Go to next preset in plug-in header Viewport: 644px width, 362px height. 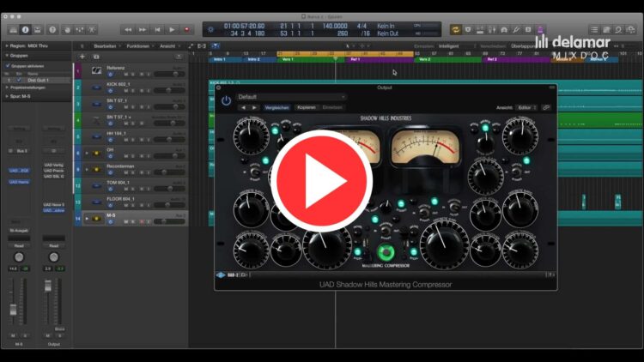(x=254, y=107)
